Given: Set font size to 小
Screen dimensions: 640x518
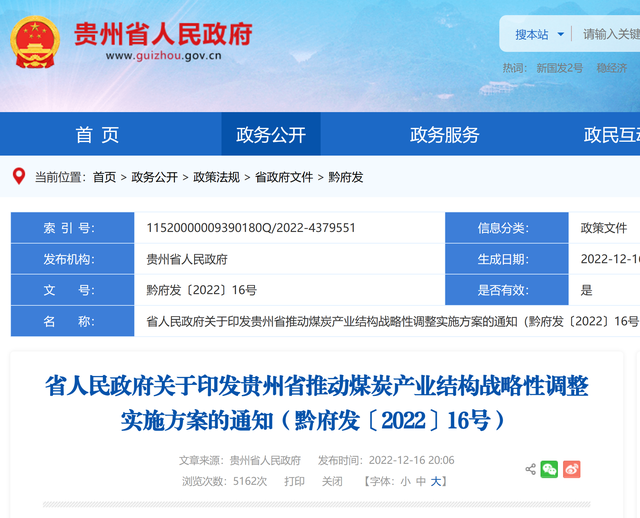Looking at the screenshot, I should [405, 481].
